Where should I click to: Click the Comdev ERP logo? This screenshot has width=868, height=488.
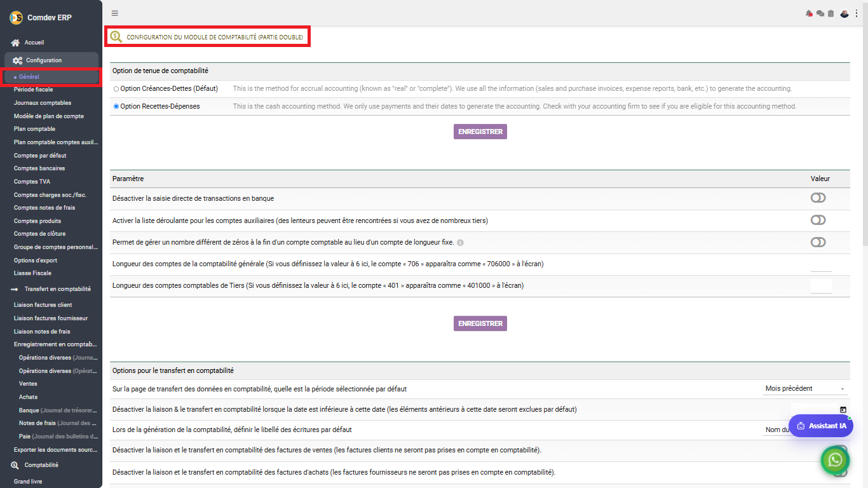pos(16,18)
